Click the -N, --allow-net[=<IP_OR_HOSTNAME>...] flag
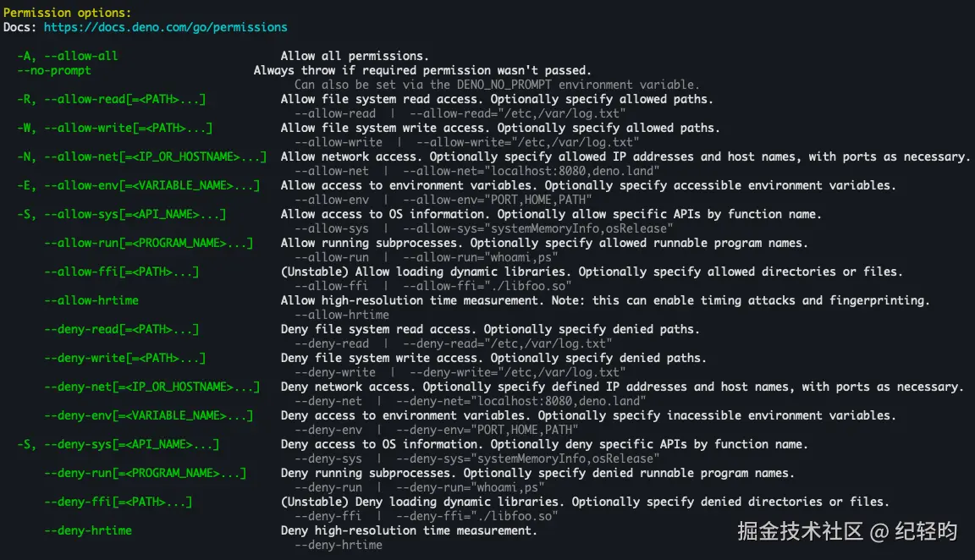Image resolution: width=975 pixels, height=560 pixels. click(141, 156)
